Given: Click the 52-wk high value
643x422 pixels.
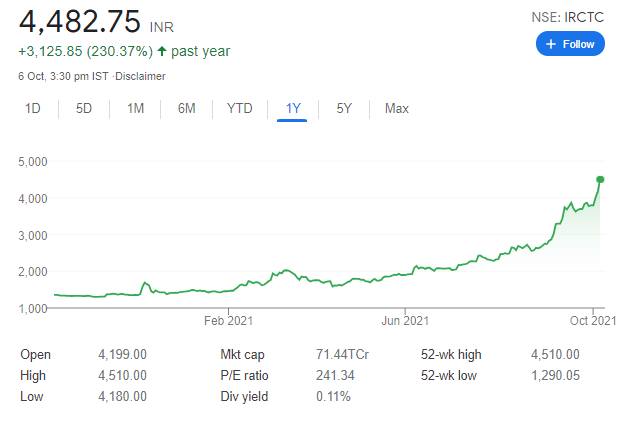Looking at the screenshot, I should coord(555,354).
